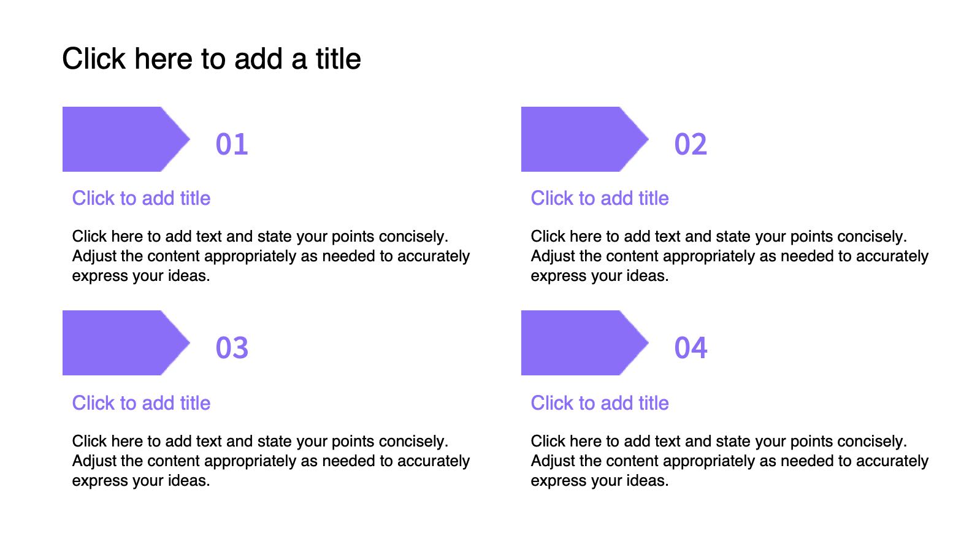Select the purple arrow shape beside 02

point(584,139)
